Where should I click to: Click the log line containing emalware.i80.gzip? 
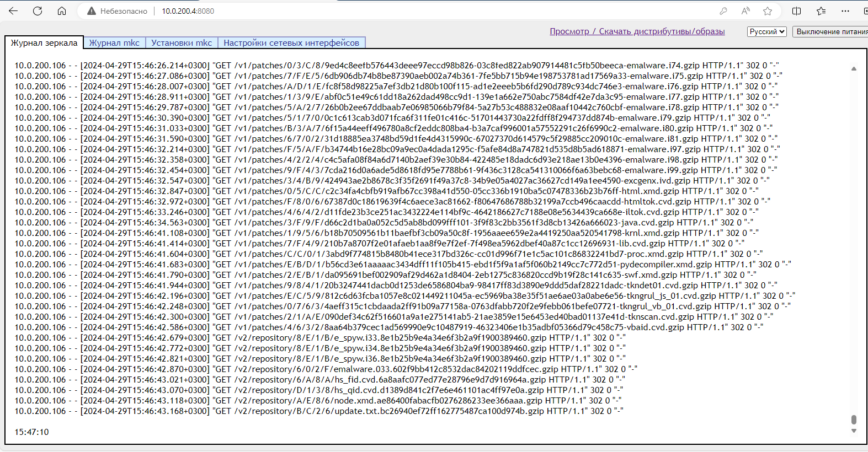[393, 128]
